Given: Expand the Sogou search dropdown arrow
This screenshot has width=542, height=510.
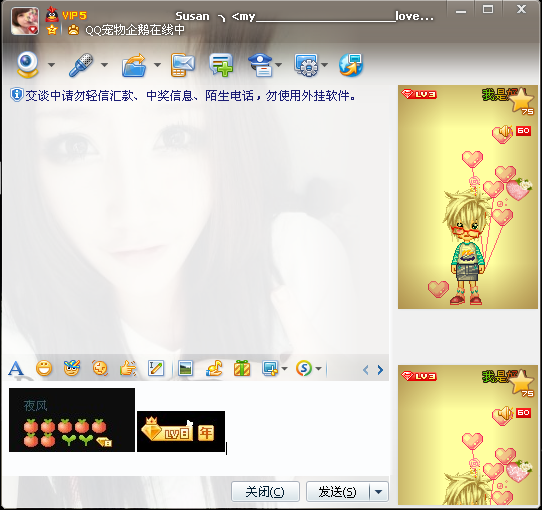Looking at the screenshot, I should (x=318, y=369).
